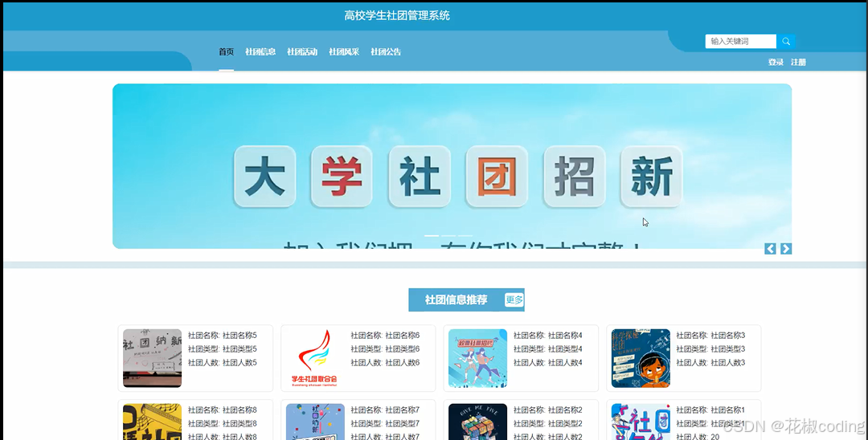Open the 社团名称6 学生社团联合会 thumbnail
The height and width of the screenshot is (440, 868).
click(x=315, y=358)
